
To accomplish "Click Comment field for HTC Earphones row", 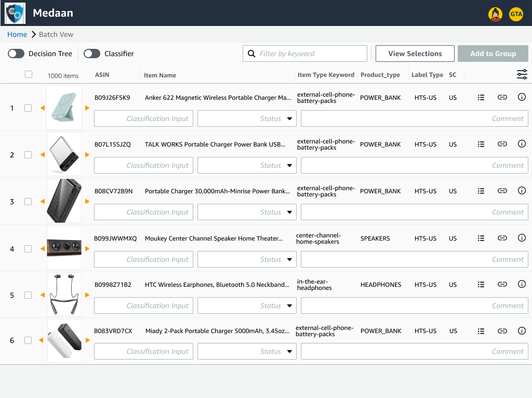I will pos(414,306).
